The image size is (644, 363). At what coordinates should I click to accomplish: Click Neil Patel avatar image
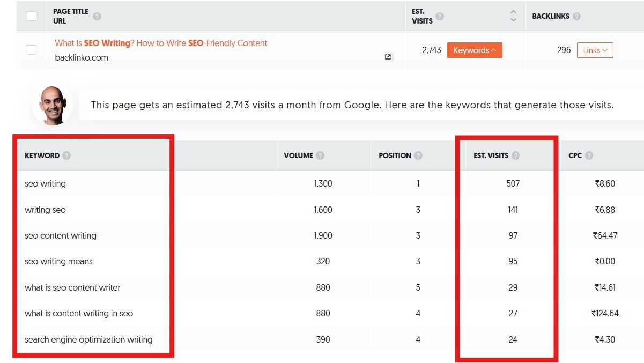coord(52,105)
